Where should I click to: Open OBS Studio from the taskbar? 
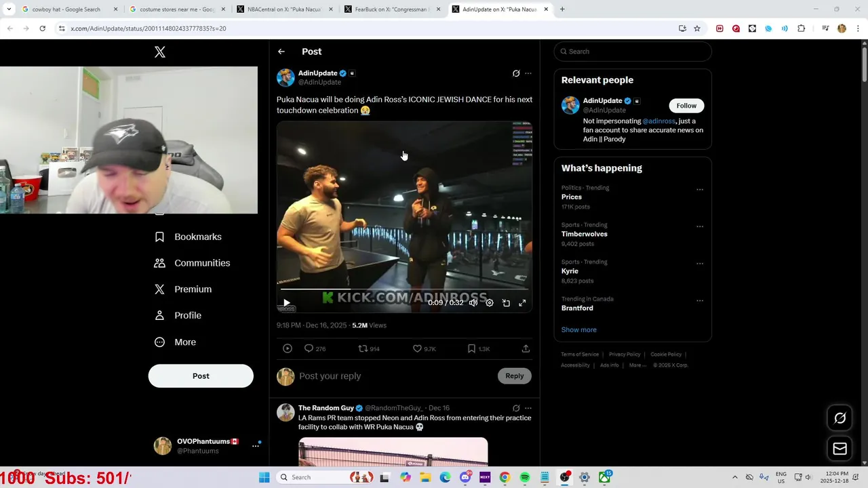564,477
